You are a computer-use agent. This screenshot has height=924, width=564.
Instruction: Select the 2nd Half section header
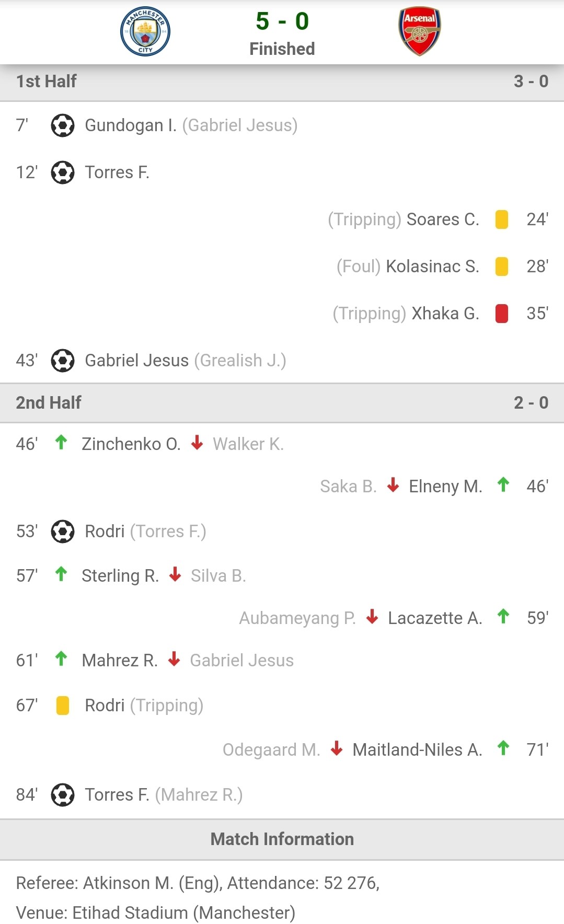282,403
